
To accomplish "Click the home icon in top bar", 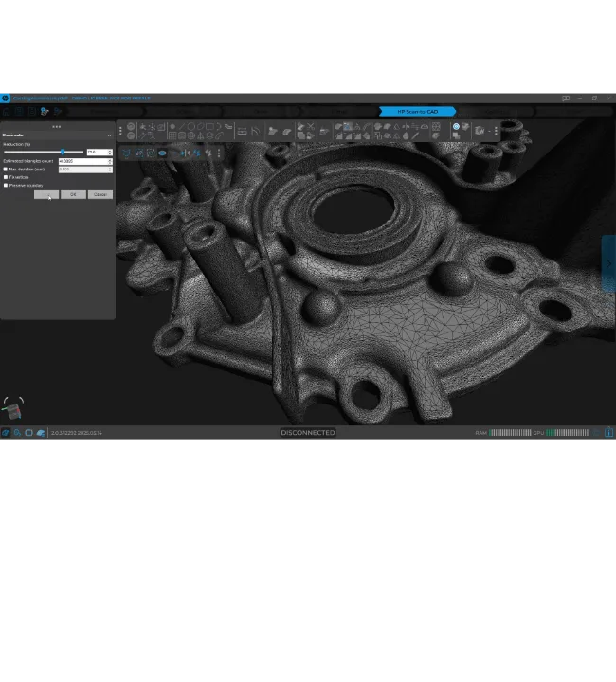I will 7,112.
